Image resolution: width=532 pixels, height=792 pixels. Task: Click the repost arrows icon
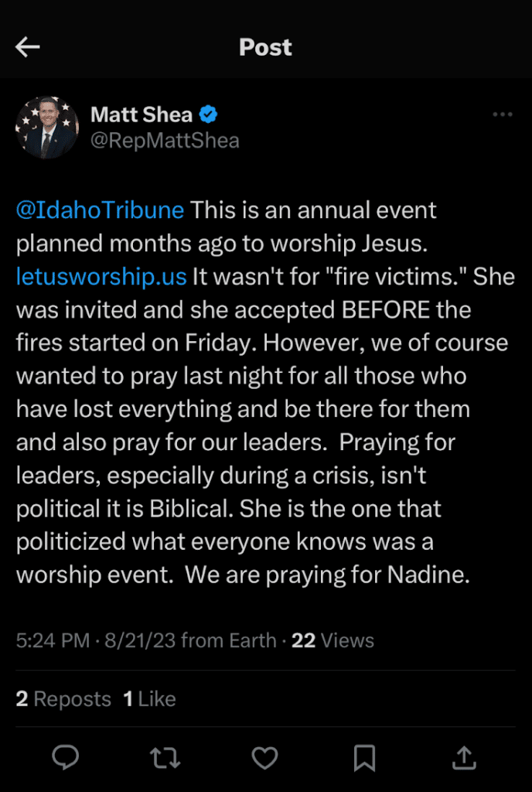click(165, 758)
